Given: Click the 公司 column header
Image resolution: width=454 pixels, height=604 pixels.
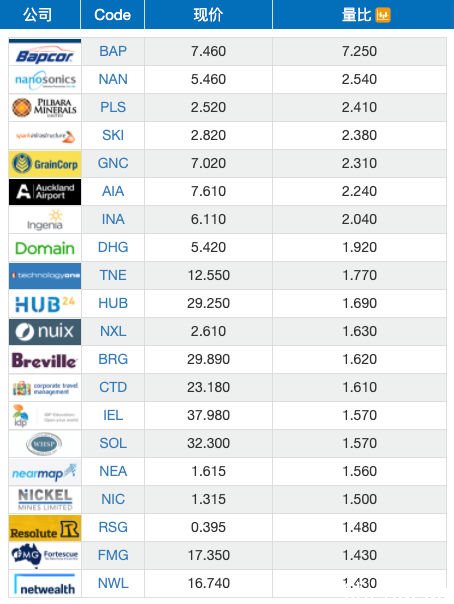Looking at the screenshot, I should point(37,15).
